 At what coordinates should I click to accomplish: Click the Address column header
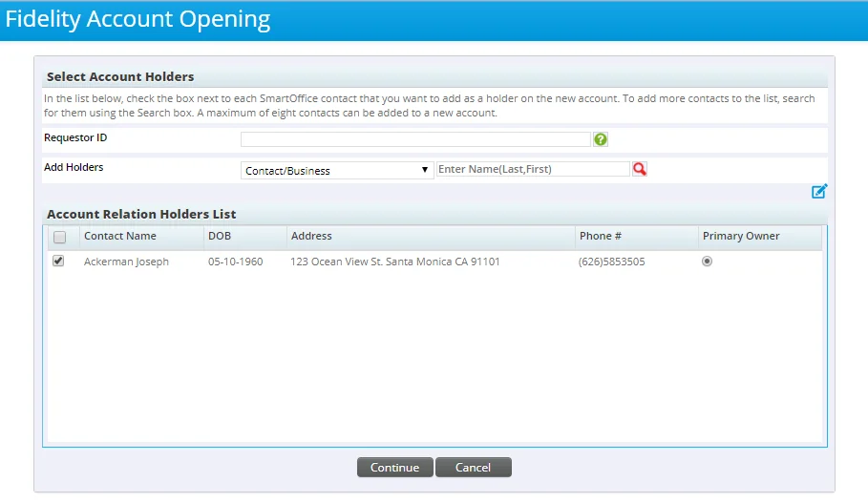[311, 237]
